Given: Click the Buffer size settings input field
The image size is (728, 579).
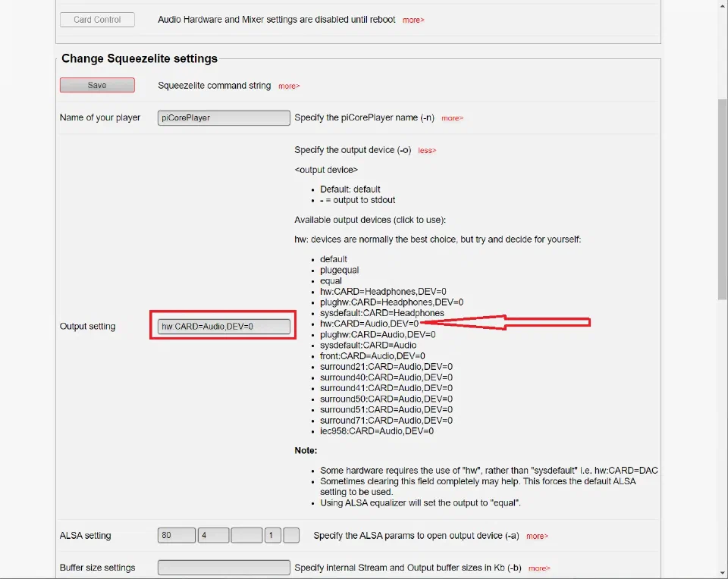Looking at the screenshot, I should click(224, 568).
